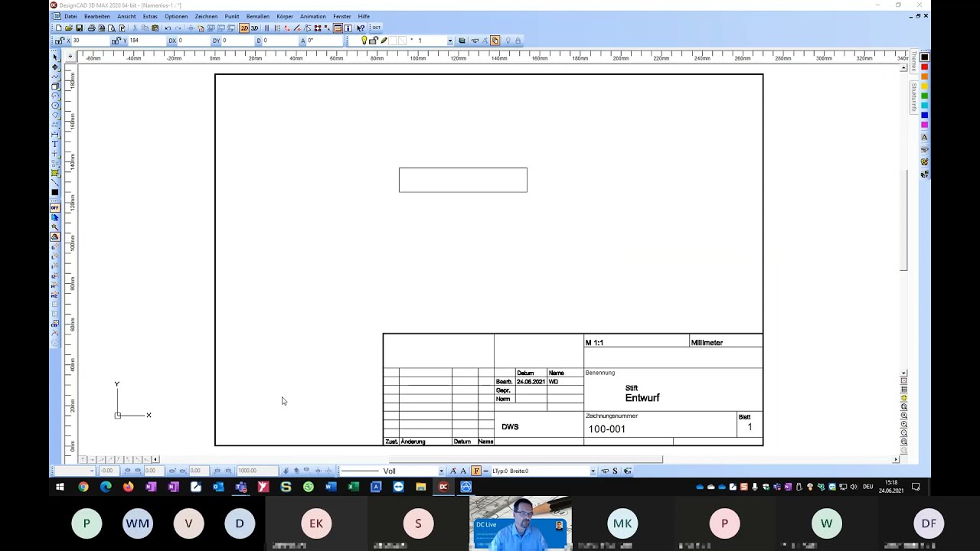The width and height of the screenshot is (980, 551).
Task: Open the Strukturinfo side tab
Action: click(x=914, y=97)
